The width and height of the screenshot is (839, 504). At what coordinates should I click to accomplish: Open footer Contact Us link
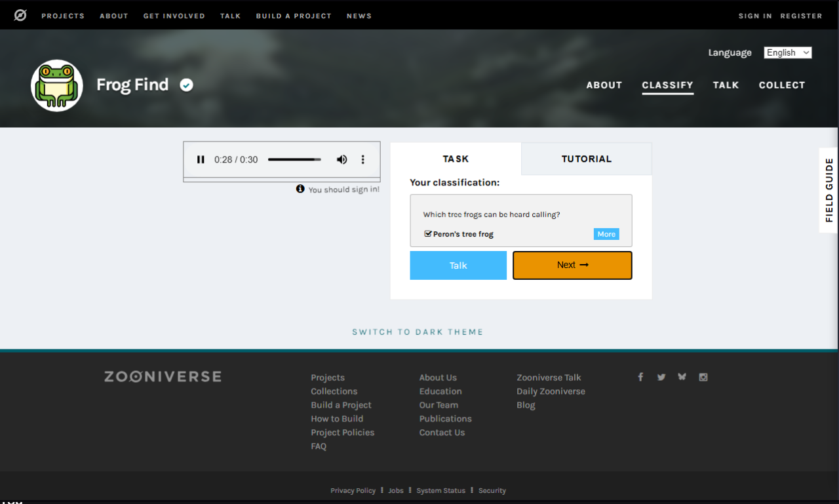[442, 433]
